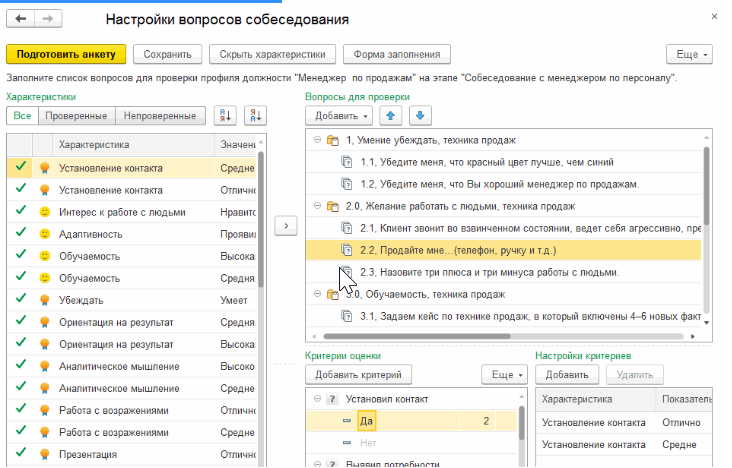Toggle checkmark for Убеждать row

[x=21, y=298]
